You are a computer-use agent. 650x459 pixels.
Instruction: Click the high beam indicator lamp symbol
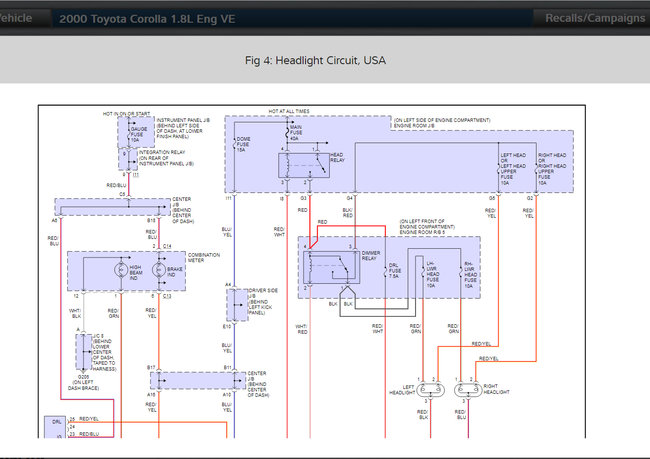121,270
